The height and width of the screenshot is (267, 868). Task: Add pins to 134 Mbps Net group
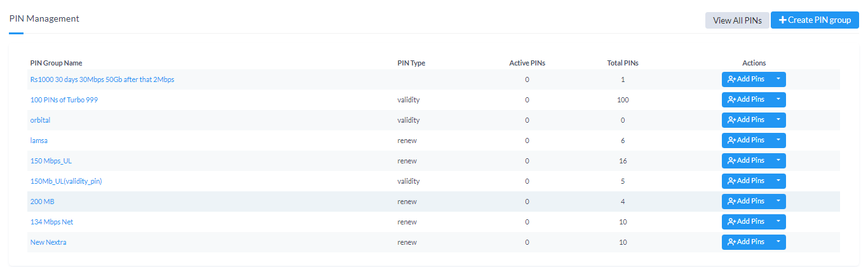pos(746,222)
